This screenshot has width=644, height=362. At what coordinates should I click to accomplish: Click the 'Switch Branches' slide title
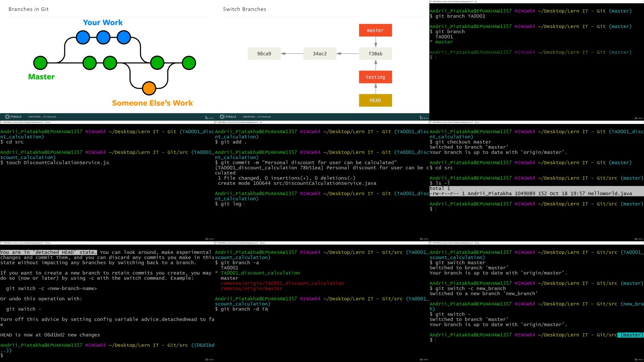tap(245, 9)
